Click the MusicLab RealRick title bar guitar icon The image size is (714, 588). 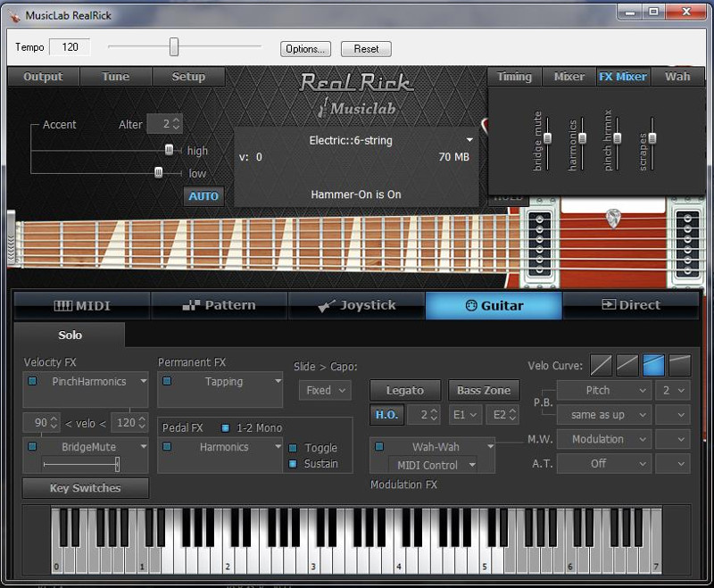[14, 16]
